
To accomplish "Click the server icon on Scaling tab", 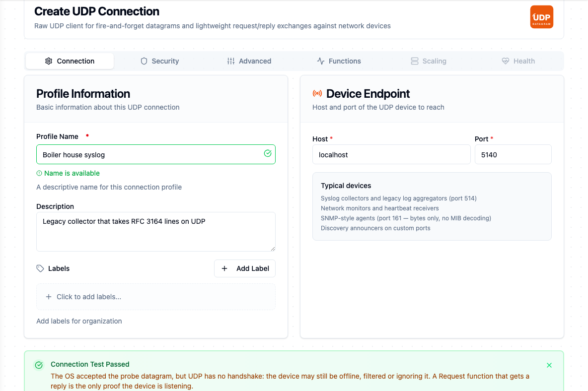I will pos(414,61).
